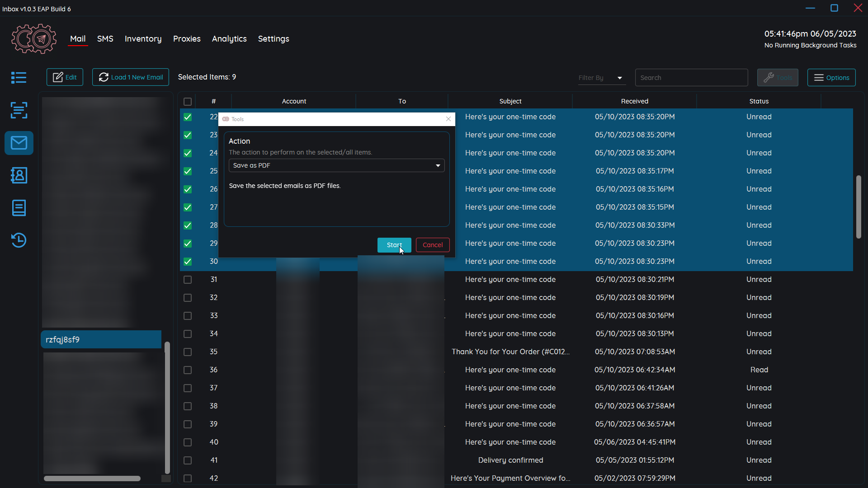The image size is (868, 488).
Task: Open the history clock sidebar icon
Action: (x=19, y=240)
